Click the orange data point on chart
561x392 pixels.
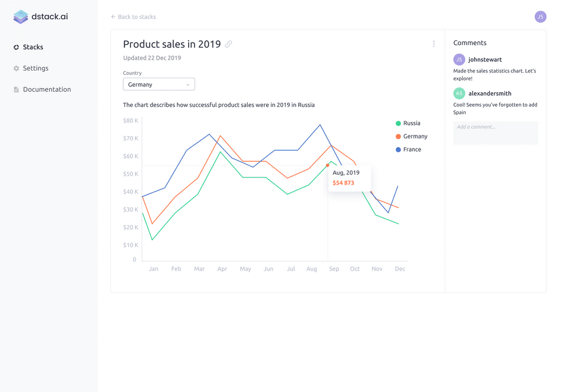pos(327,165)
